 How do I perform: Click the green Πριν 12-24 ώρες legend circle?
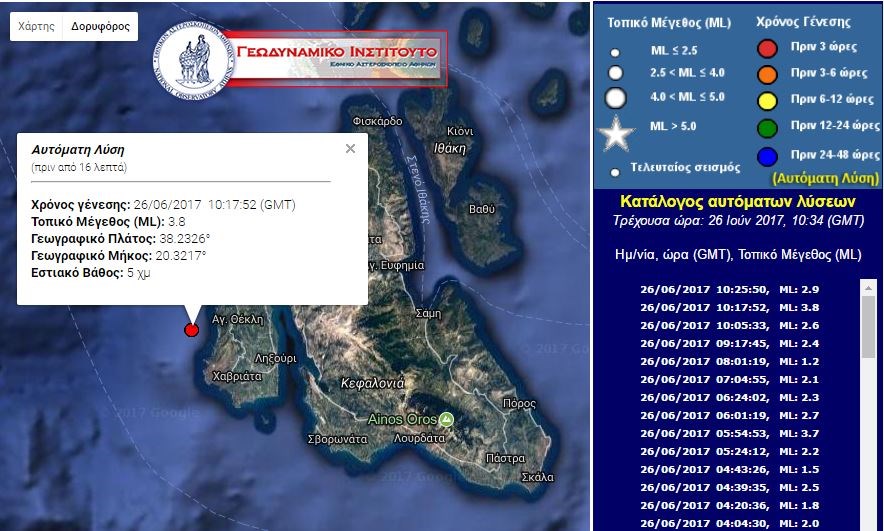[768, 127]
